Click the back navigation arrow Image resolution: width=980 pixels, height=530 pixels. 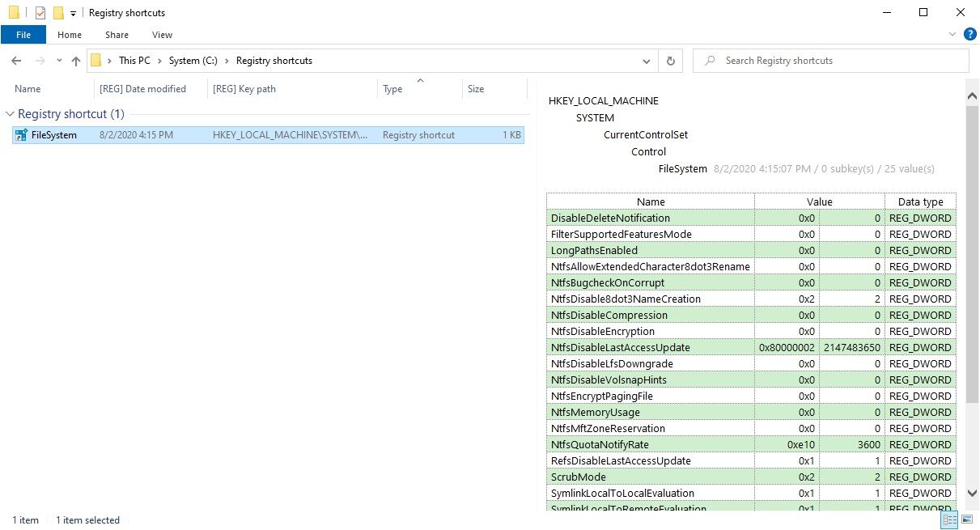click(15, 60)
